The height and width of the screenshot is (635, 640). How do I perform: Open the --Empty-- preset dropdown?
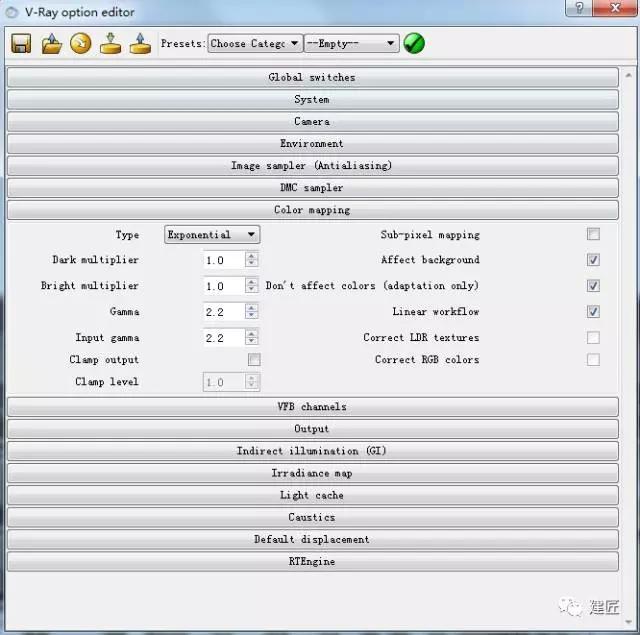click(x=351, y=43)
